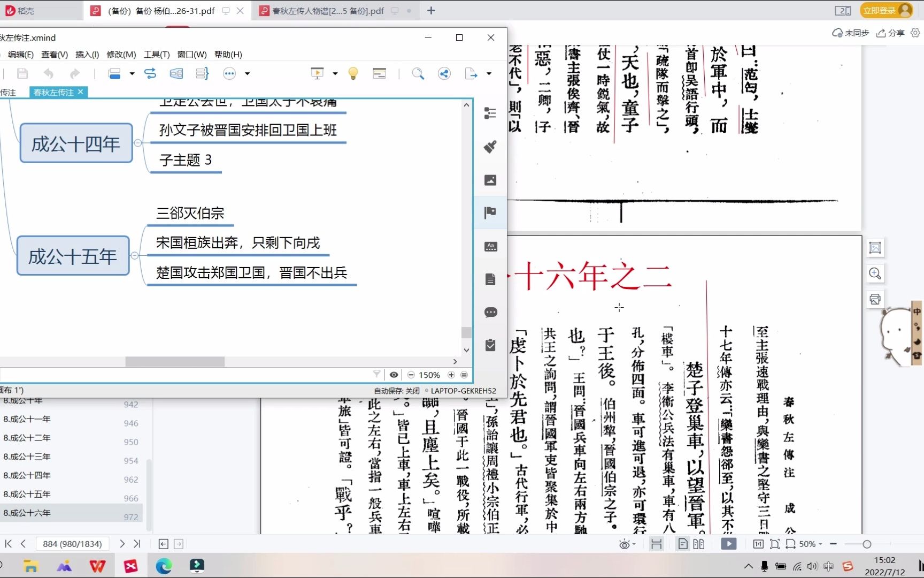Click zoom in plus in XMind status bar
This screenshot has width=924, height=578.
[451, 375]
